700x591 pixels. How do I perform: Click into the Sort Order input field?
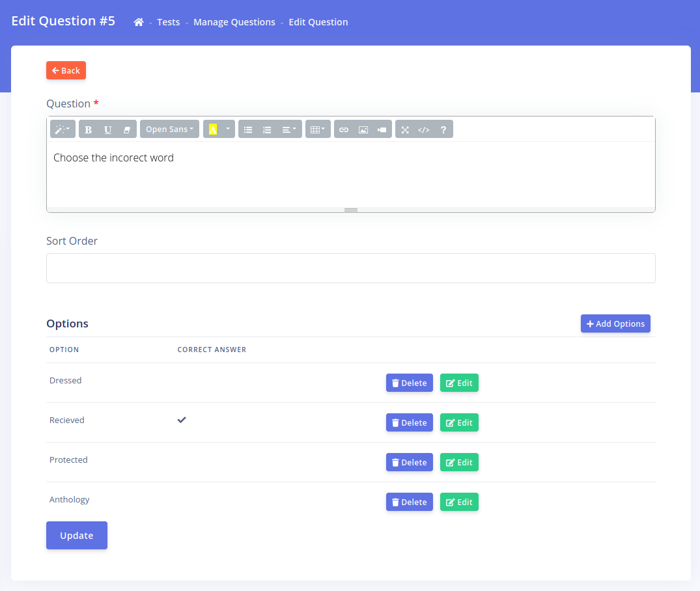350,268
